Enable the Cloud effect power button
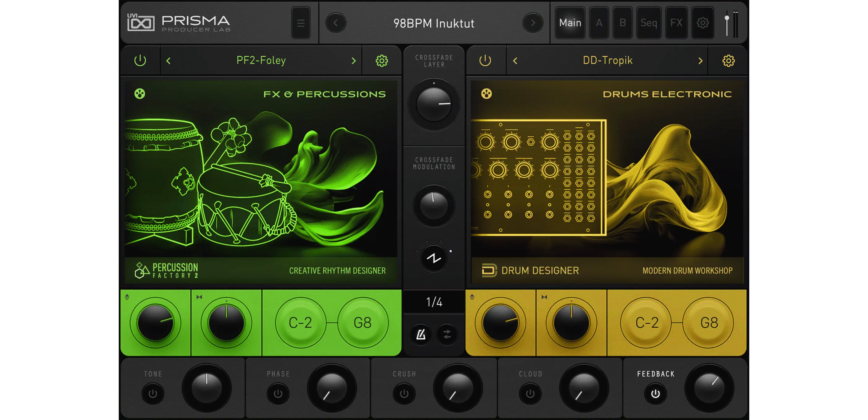 530,393
